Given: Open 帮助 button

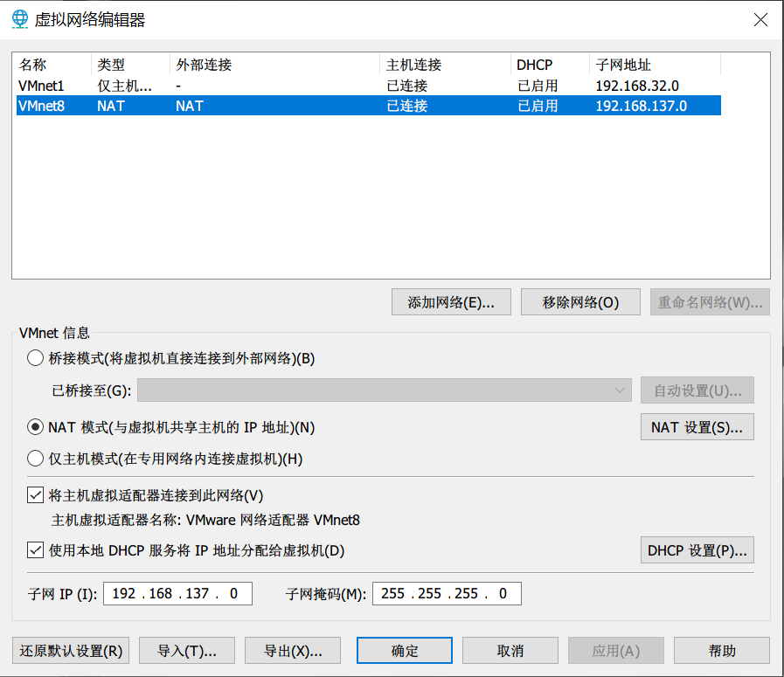Looking at the screenshot, I should pos(721,651).
